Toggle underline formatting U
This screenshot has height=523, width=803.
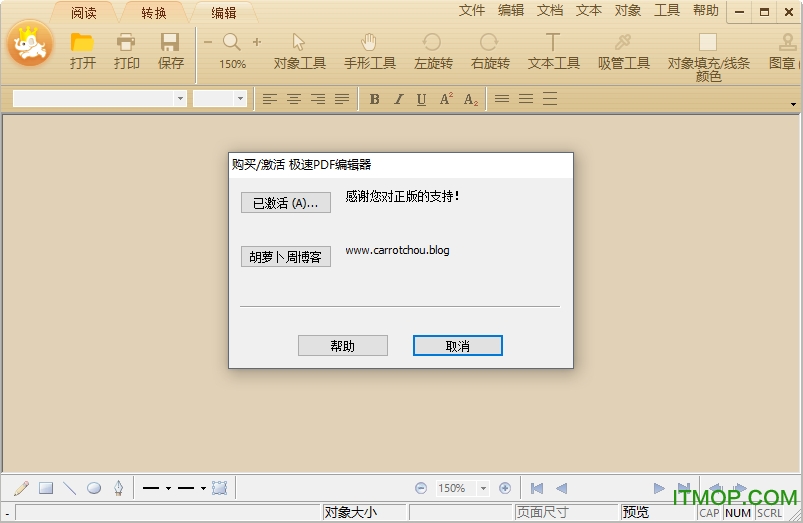click(x=421, y=99)
